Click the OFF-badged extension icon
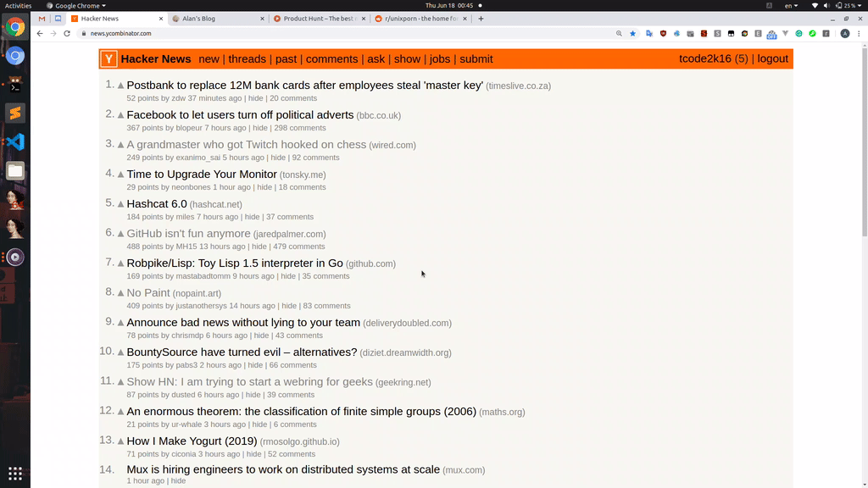This screenshot has width=868, height=488. point(771,34)
